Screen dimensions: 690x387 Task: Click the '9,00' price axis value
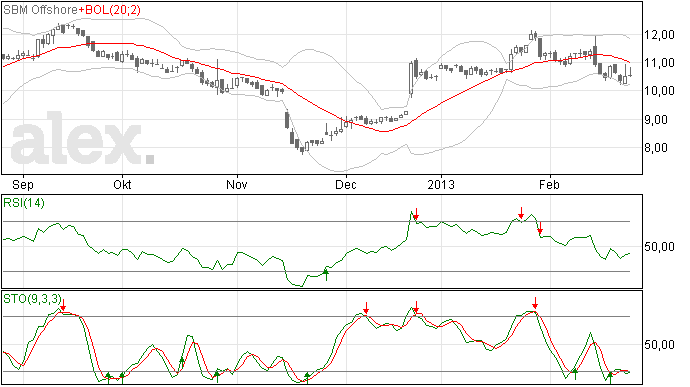pyautogui.click(x=656, y=119)
